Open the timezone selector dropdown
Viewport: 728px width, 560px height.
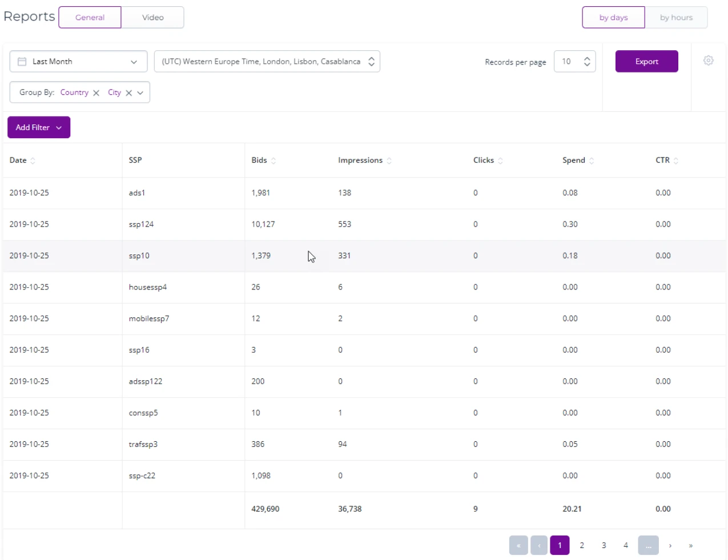pyautogui.click(x=267, y=62)
